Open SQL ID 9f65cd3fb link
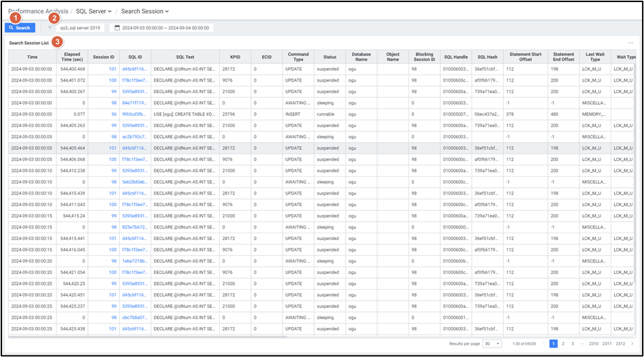644x357 pixels. [134, 114]
